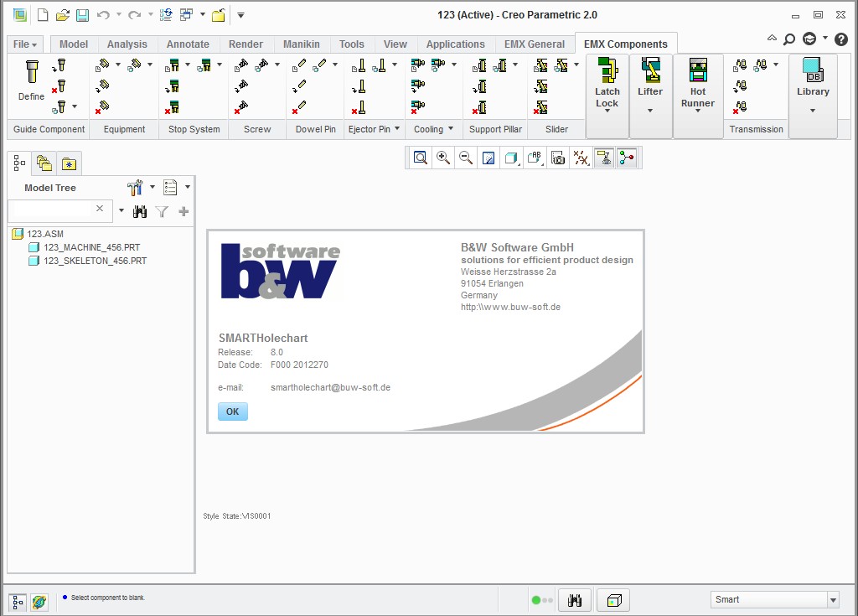
Task: Click the Open folder icon in quick access toolbar
Action: (63, 15)
